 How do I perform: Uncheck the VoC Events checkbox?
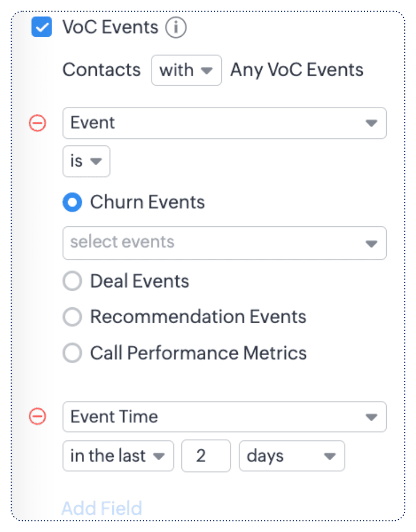[x=41, y=28]
